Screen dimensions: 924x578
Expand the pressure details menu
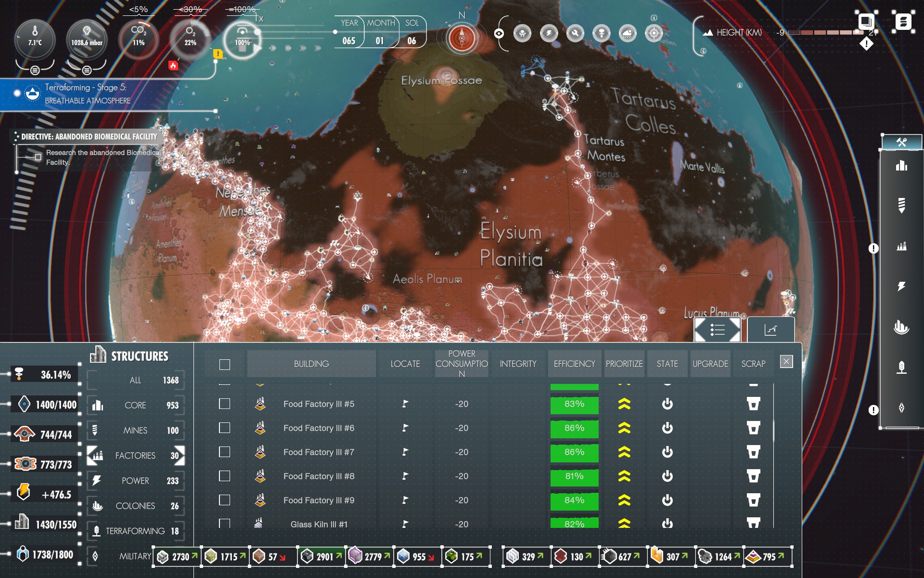click(x=87, y=70)
